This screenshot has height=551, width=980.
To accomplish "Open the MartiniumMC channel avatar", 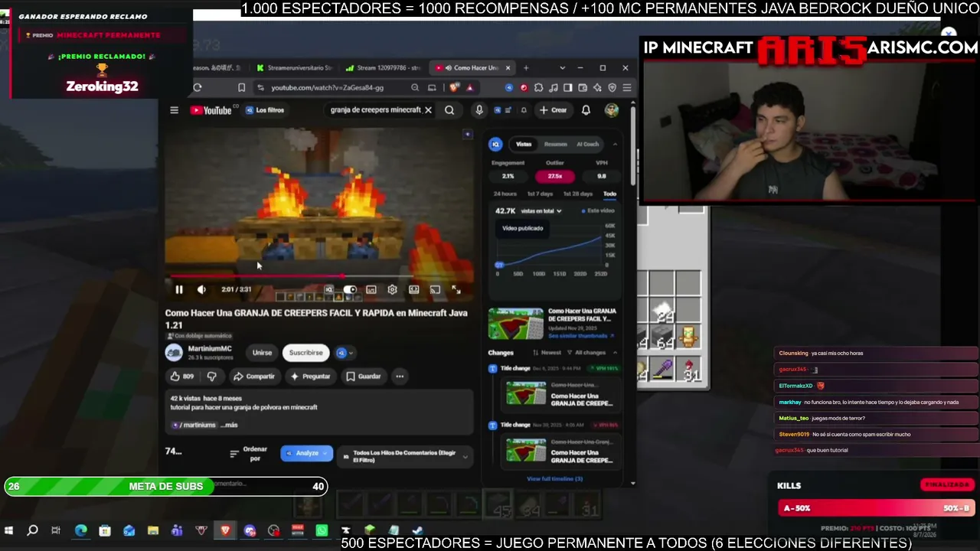I will 174,352.
